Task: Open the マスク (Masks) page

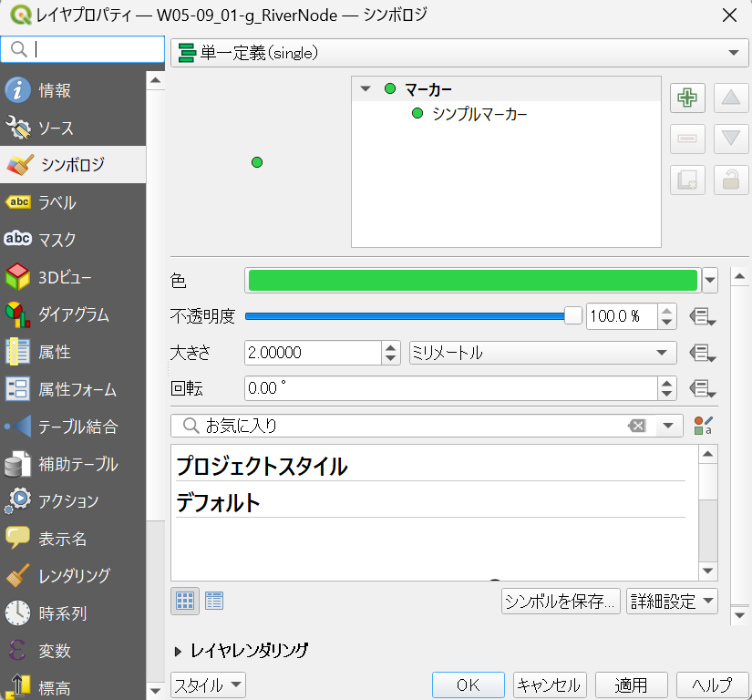Action: (x=73, y=239)
